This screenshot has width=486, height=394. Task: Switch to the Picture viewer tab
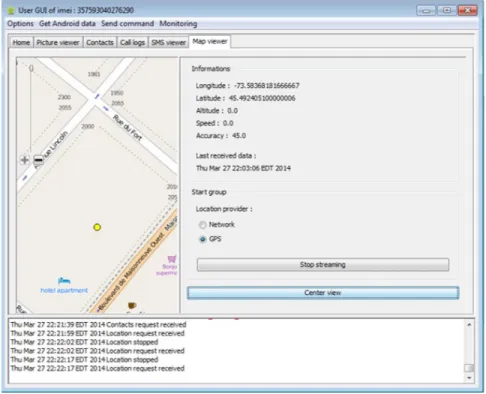58,43
